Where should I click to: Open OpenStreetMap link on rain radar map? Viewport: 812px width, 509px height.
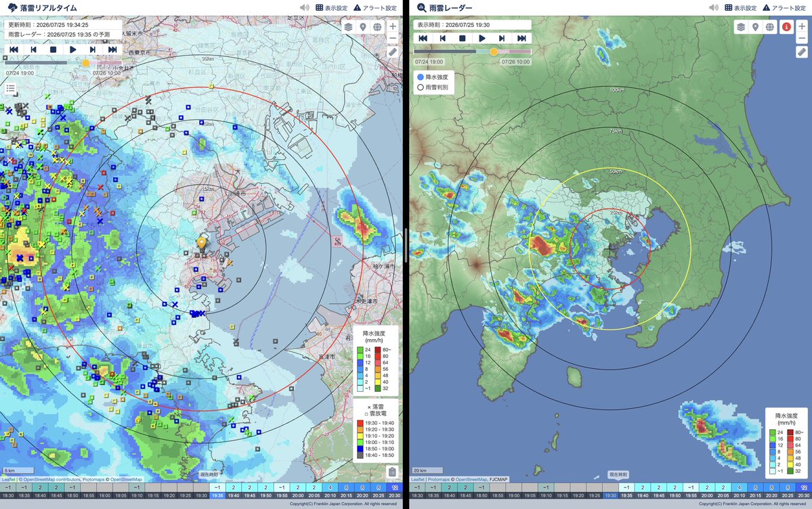coord(472,479)
